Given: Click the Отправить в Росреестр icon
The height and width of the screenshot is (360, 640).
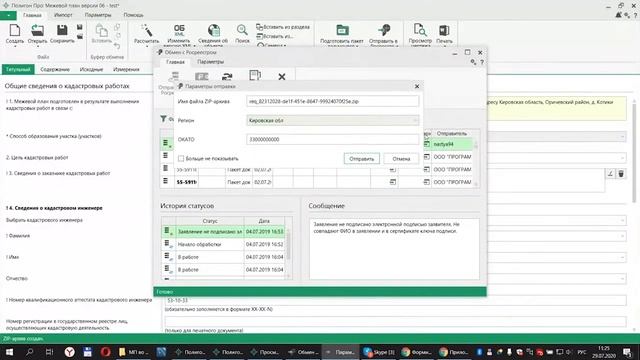Looking at the screenshot, I should [x=384, y=31].
